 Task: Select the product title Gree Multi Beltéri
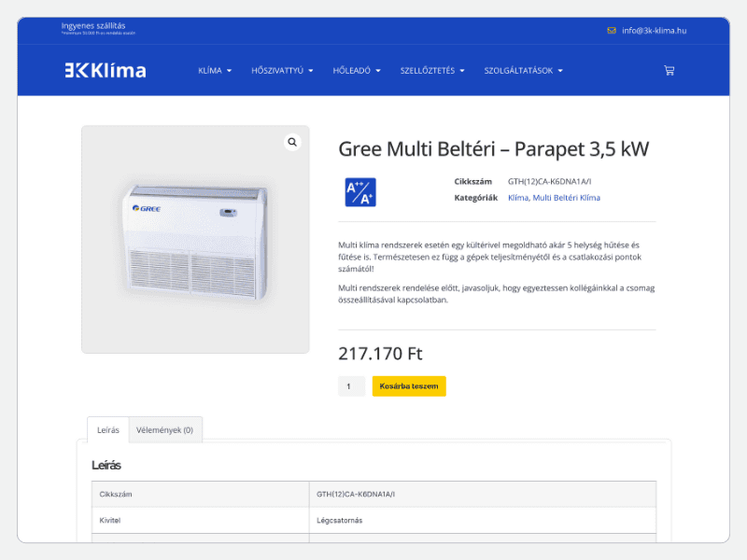[494, 149]
